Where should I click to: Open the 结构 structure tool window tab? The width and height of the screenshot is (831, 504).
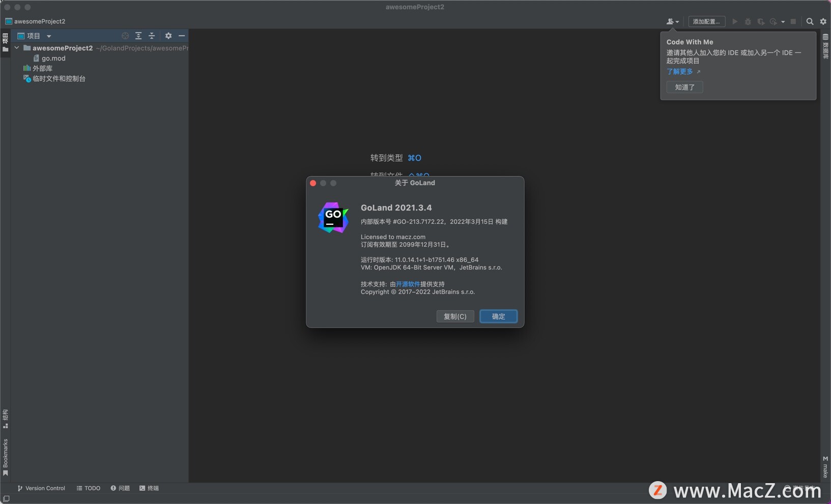[x=5, y=419]
